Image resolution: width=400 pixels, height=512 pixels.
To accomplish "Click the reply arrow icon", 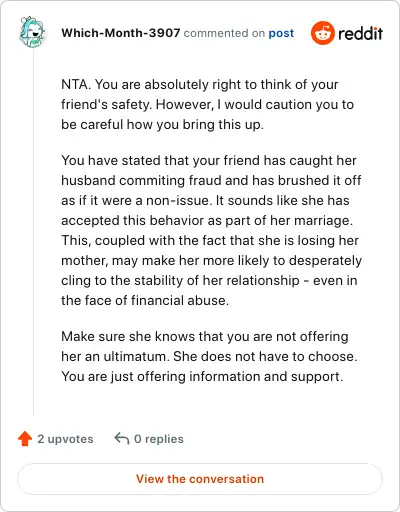I will (x=122, y=438).
